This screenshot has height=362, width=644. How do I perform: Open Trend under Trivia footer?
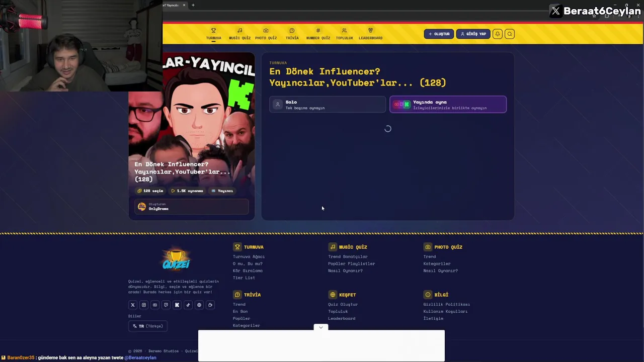[239, 304]
